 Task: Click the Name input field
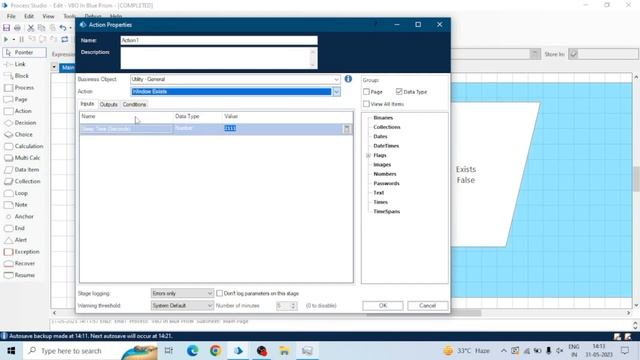219,40
